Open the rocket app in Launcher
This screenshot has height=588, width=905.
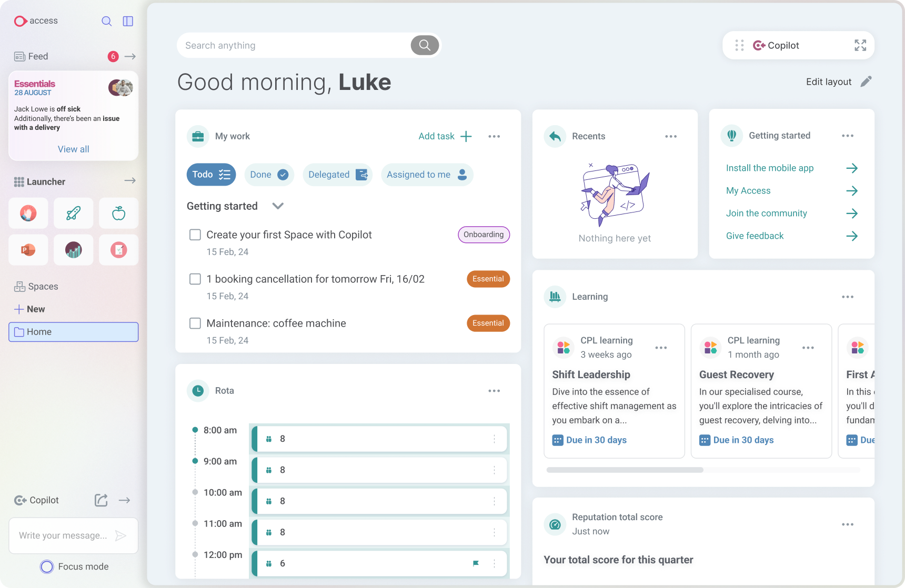tap(74, 213)
